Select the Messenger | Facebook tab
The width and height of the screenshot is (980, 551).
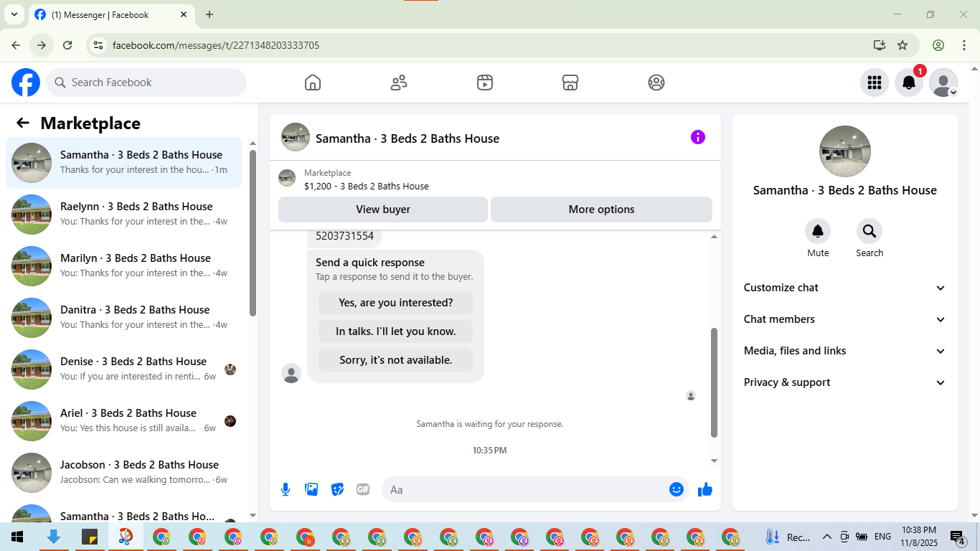pyautogui.click(x=111, y=14)
